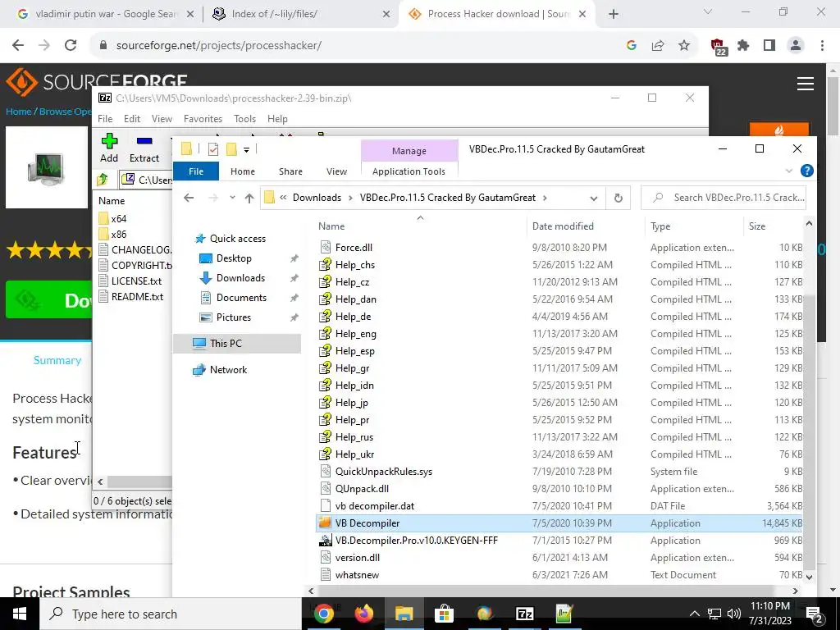Click the Explorer back arrow
Viewport: 840px width, 630px height.
(x=189, y=198)
